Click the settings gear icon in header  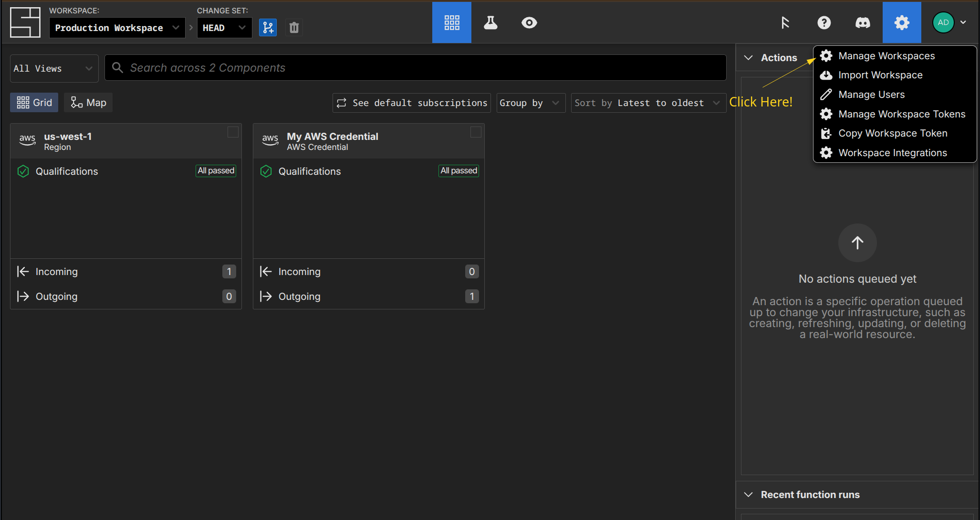(902, 22)
